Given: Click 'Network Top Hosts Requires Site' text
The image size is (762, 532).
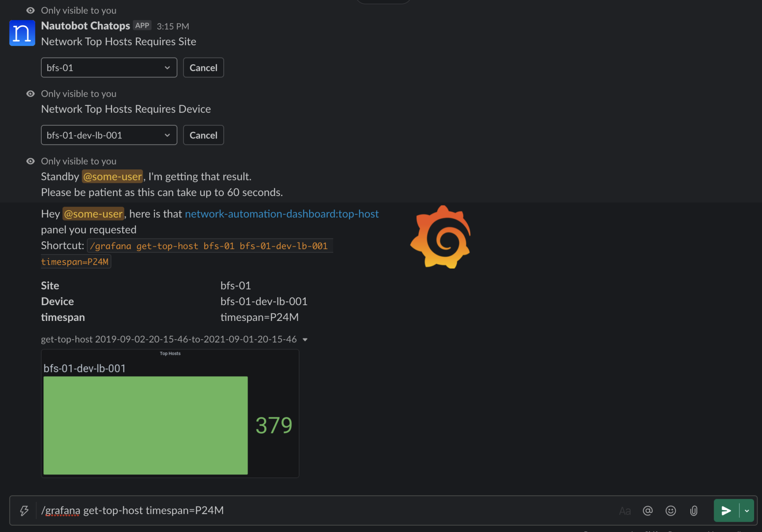Looking at the screenshot, I should (x=119, y=42).
